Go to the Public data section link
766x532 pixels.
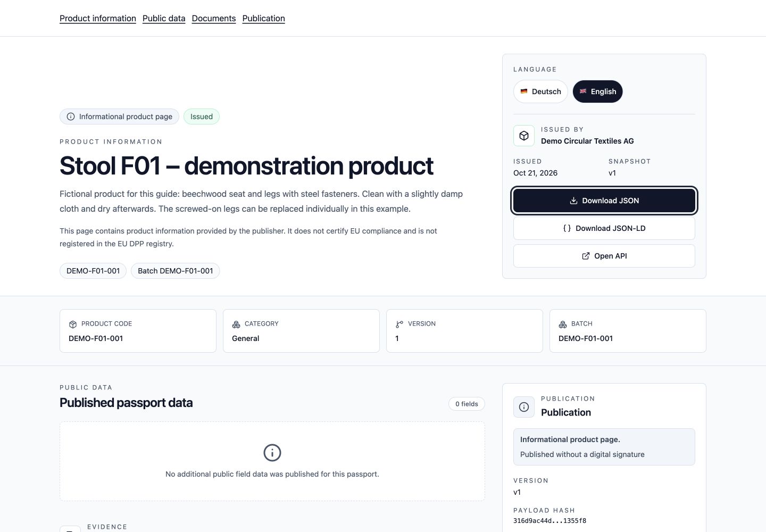click(x=164, y=18)
